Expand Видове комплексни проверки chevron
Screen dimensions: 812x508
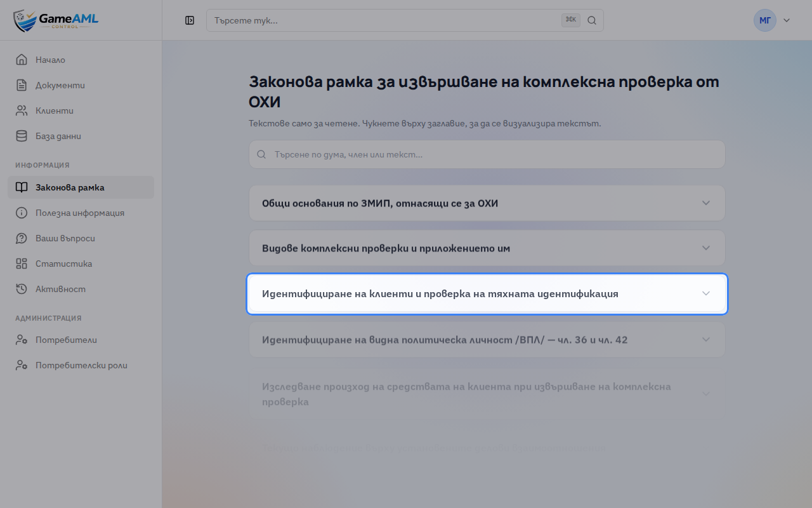(706, 248)
